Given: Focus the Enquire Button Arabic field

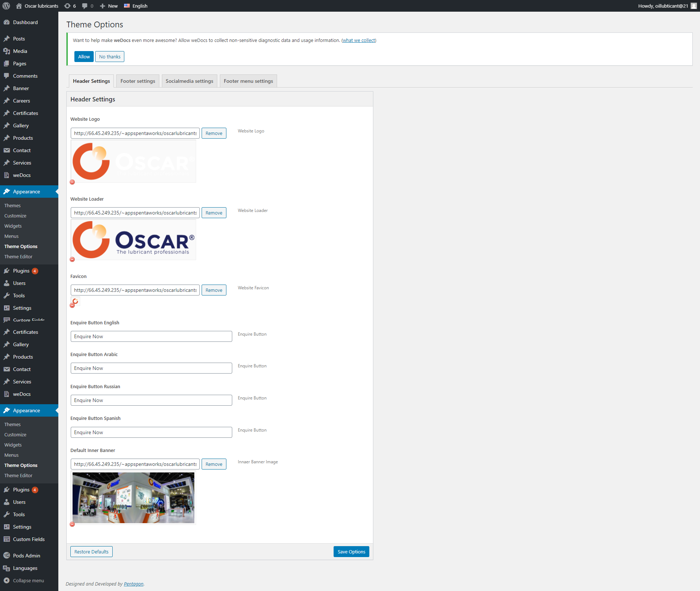Looking at the screenshot, I should click(151, 368).
